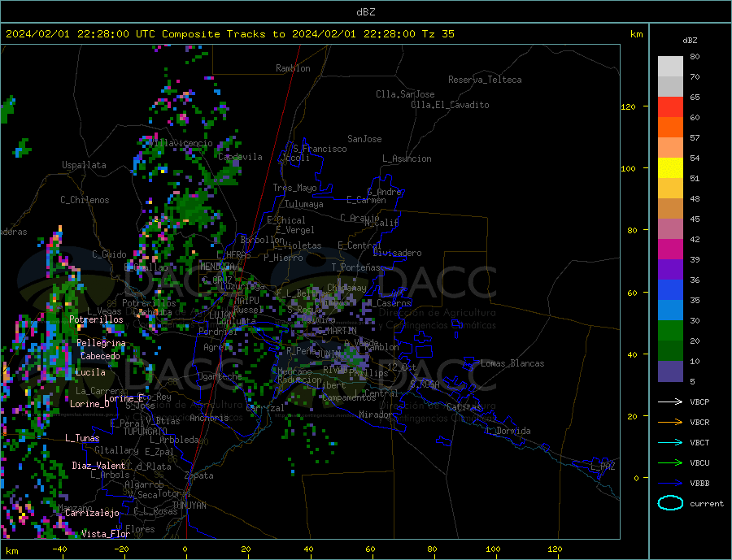Click the cyan 'current' ellipse legend symbol

coord(670,503)
